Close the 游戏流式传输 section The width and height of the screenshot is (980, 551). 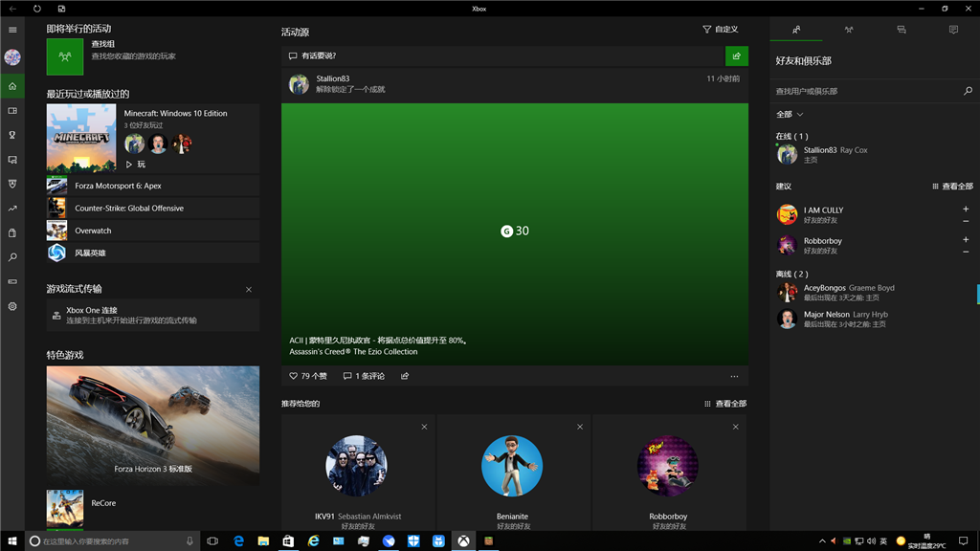249,289
